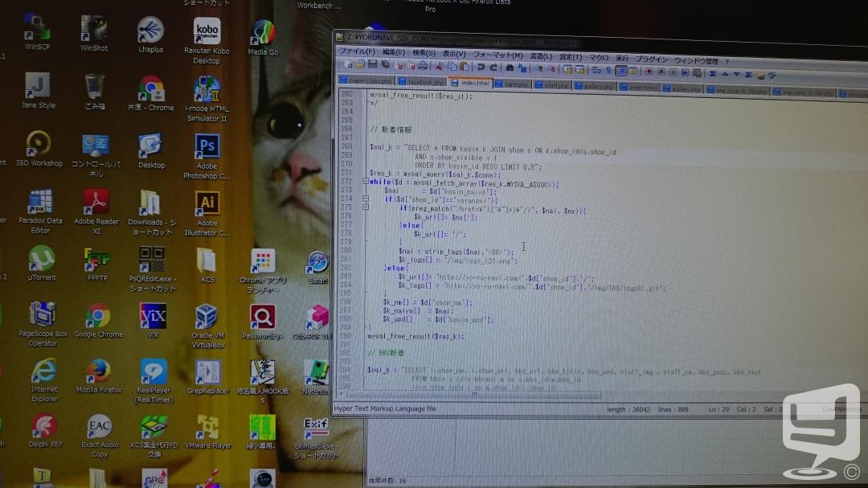This screenshot has width=868, height=488.
Task: Click the Copy toolbar icon
Action: click(452, 67)
